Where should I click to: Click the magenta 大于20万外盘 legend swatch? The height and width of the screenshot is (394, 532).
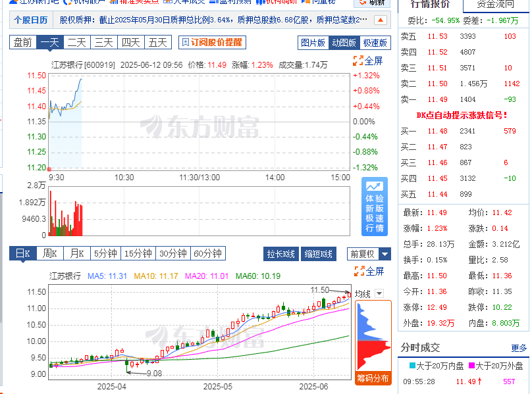(471, 366)
